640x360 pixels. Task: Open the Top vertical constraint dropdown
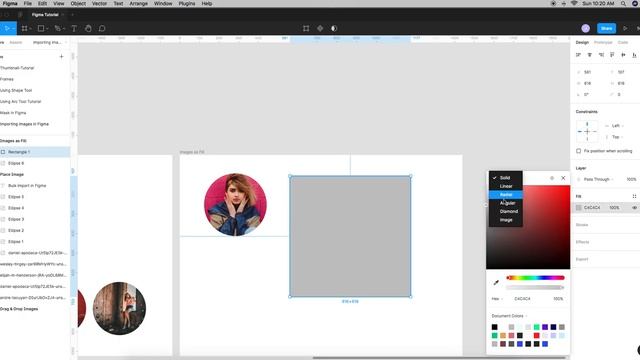coord(616,137)
